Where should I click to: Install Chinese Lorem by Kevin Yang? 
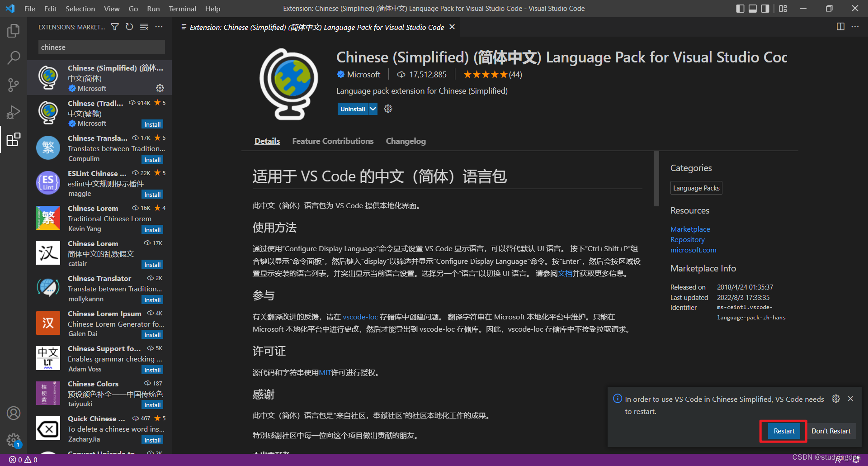click(152, 230)
